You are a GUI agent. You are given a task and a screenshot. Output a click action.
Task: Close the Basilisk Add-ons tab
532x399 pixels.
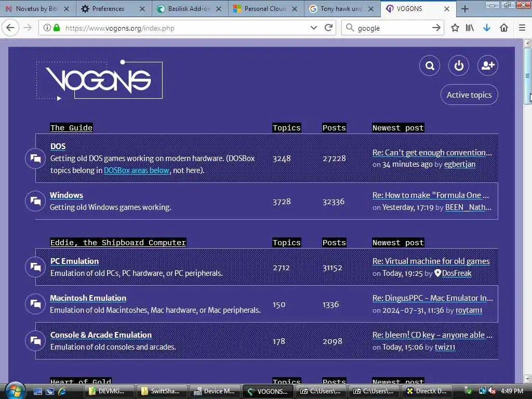pos(219,9)
